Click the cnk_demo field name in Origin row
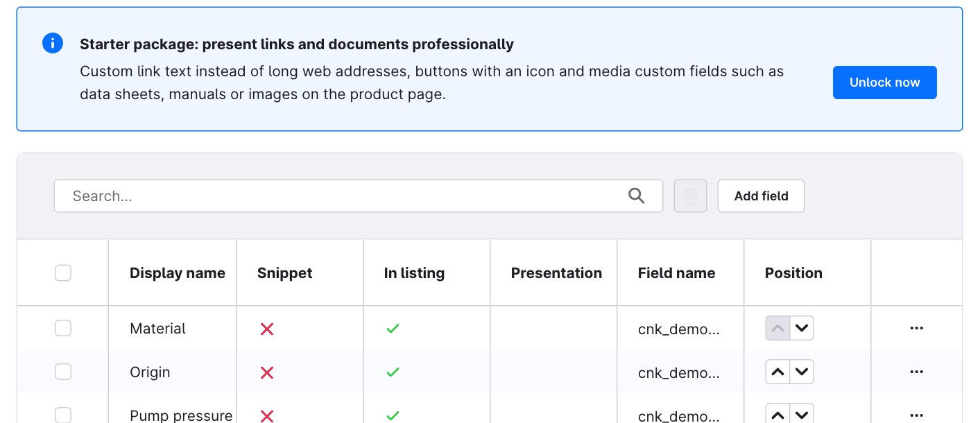This screenshot has width=980, height=423. click(679, 373)
